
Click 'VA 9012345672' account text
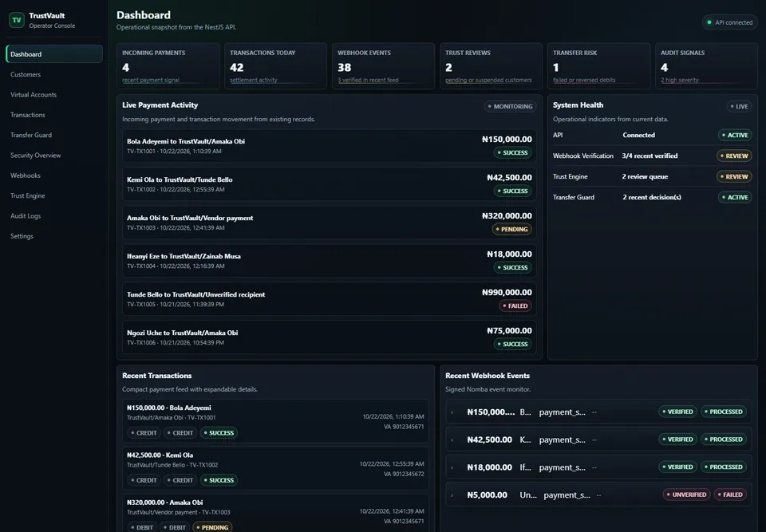pos(404,474)
